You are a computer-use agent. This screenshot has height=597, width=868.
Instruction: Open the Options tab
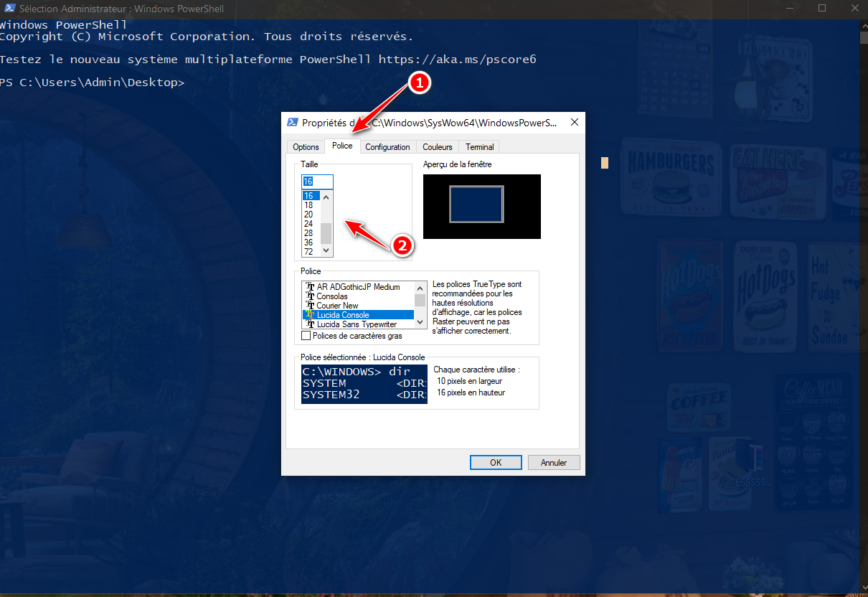(x=306, y=147)
